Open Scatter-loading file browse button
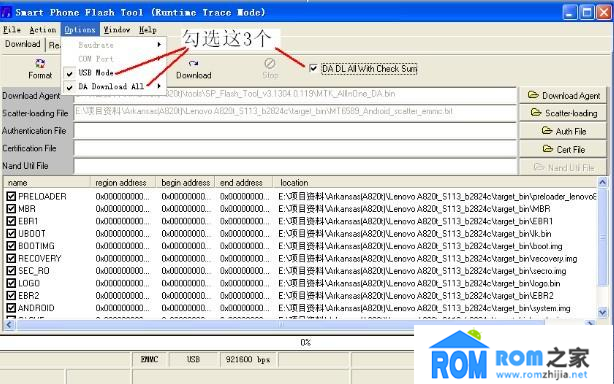This screenshot has width=614, height=384. click(563, 113)
